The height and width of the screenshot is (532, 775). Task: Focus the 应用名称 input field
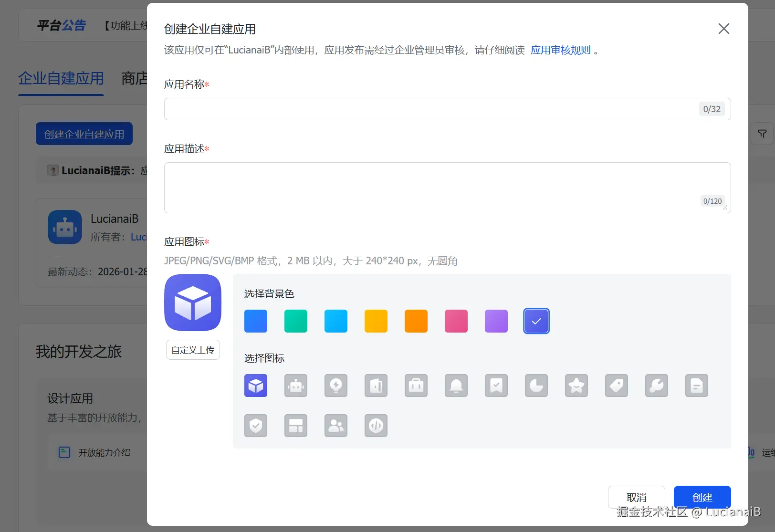[448, 109]
